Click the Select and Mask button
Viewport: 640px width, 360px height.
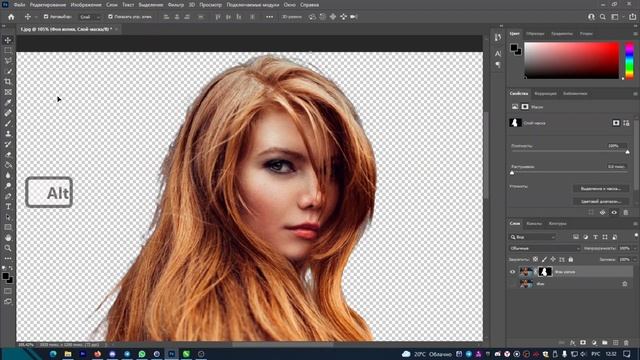[600, 189]
